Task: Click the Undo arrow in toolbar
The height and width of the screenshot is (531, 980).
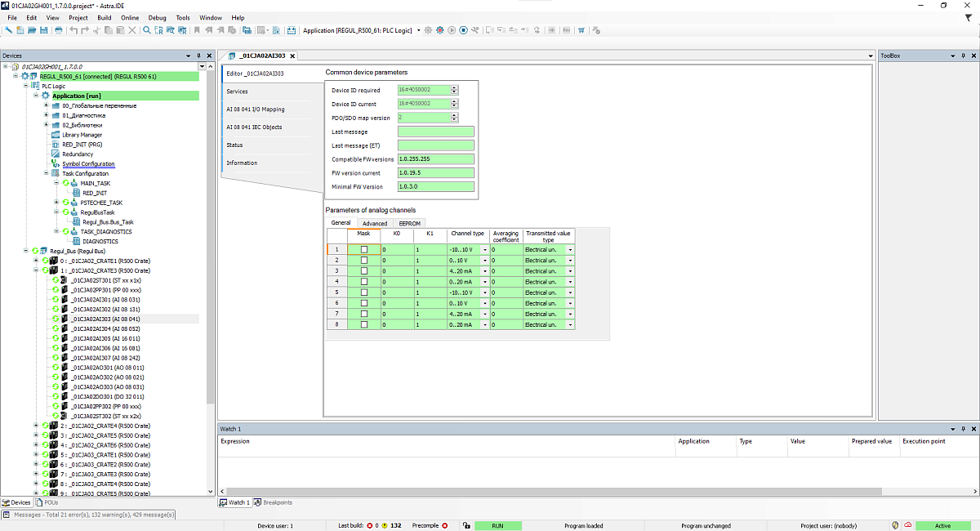Action: (x=73, y=30)
